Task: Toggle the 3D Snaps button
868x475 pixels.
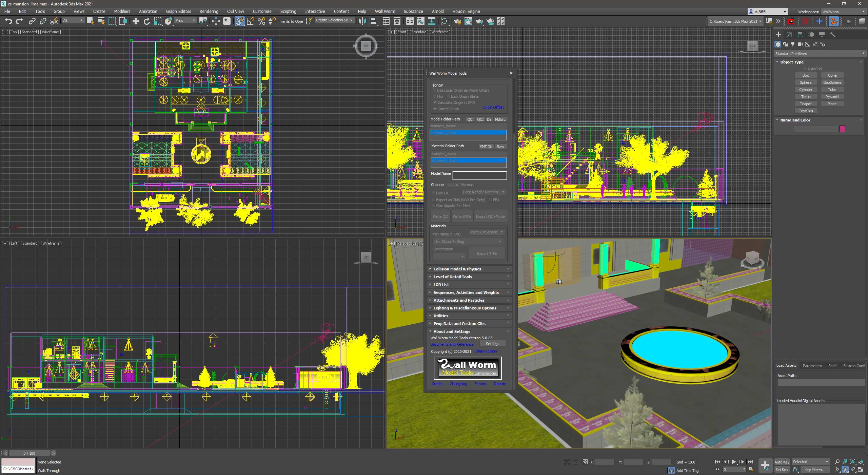Action: coord(240,21)
